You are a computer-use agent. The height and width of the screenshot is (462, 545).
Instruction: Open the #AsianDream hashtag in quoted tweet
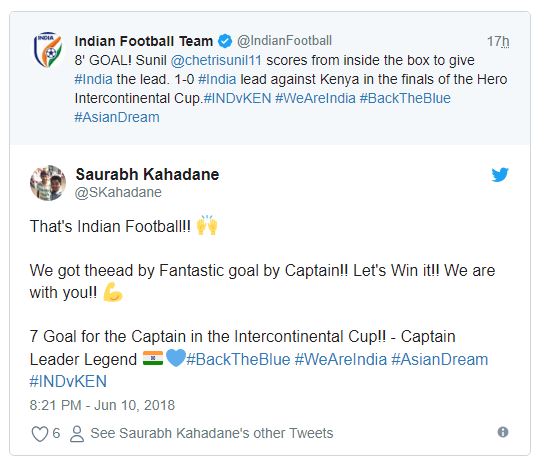117,117
